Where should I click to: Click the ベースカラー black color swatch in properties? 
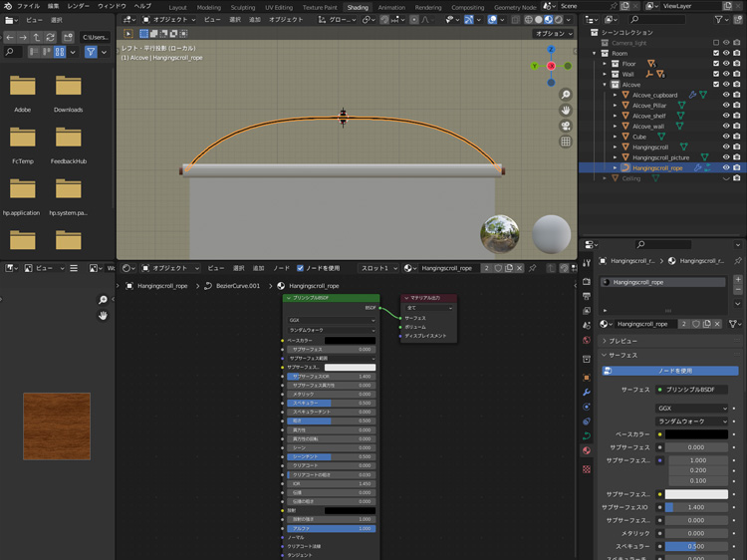click(x=696, y=434)
